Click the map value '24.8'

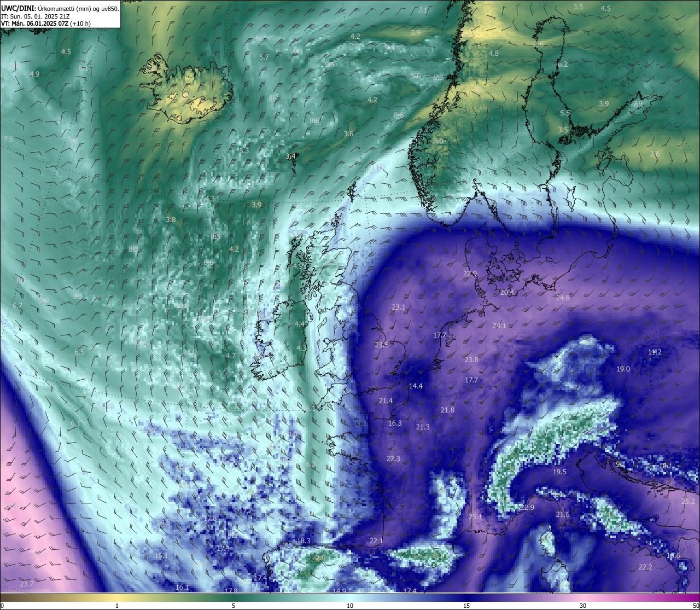[x=563, y=298]
